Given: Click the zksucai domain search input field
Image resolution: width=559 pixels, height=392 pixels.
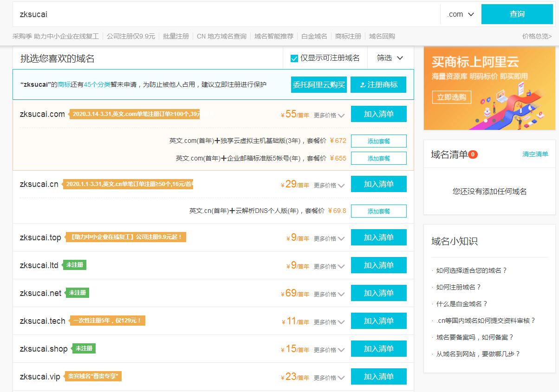Looking at the screenshot, I should point(186,14).
